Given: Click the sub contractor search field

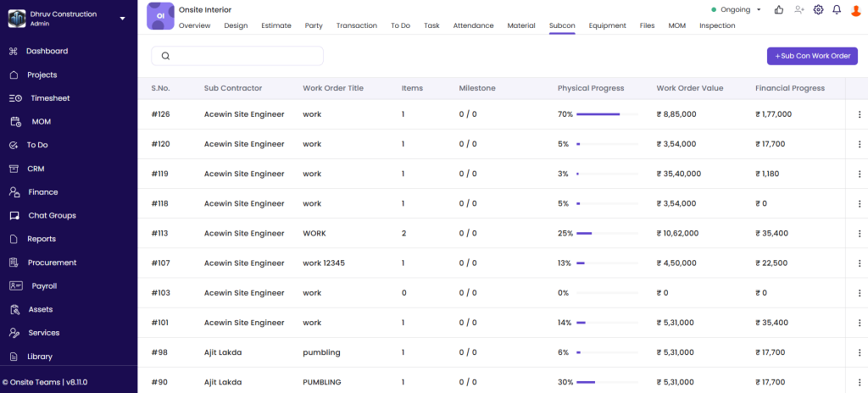Looking at the screenshot, I should click(237, 56).
